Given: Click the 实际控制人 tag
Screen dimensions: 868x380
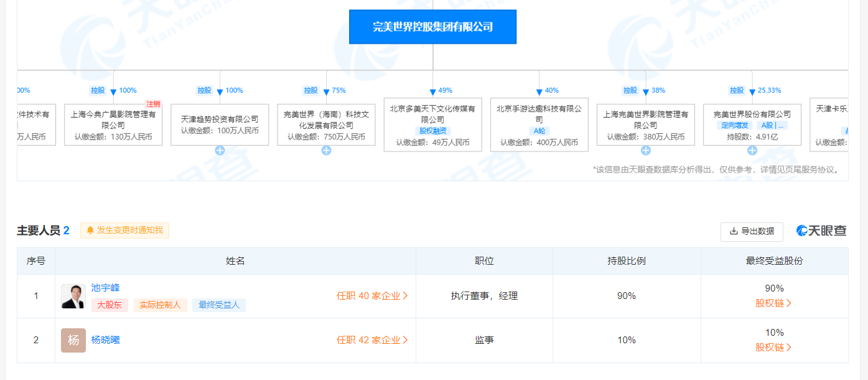Looking at the screenshot, I should [x=160, y=305].
